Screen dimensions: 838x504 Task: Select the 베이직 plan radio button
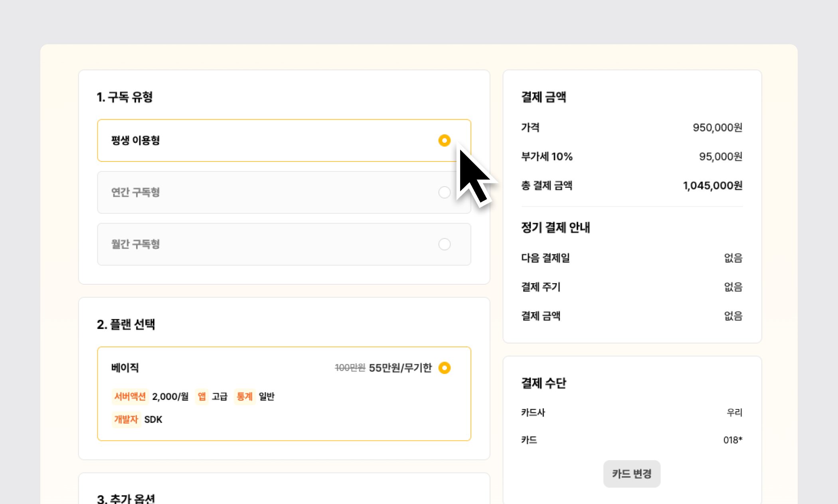pos(444,368)
